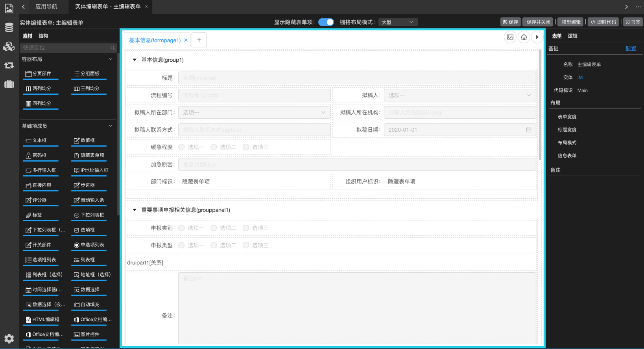Screen dimensions: 644x349
Task: Click the search icon in 快速定位 box
Action: [113, 48]
